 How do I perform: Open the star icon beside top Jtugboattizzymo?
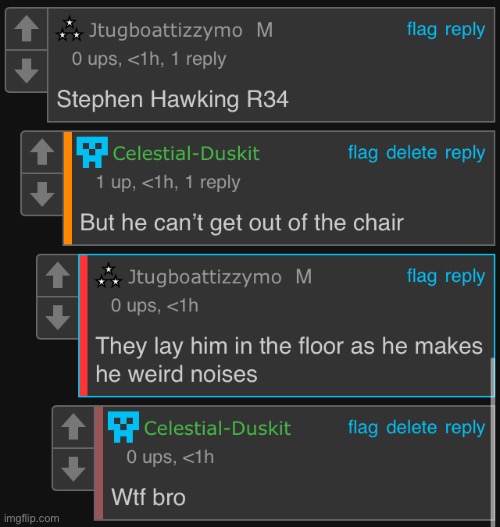coord(70,29)
